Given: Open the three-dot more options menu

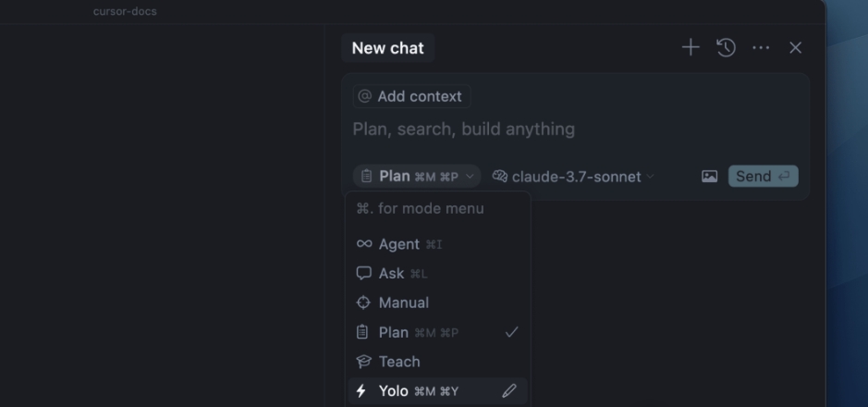Looking at the screenshot, I should click(761, 47).
